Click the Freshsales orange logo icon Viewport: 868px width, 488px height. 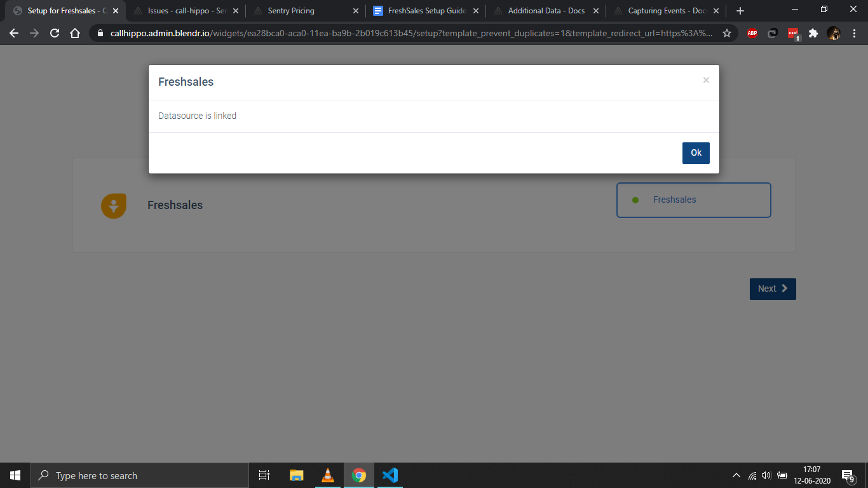click(x=114, y=206)
